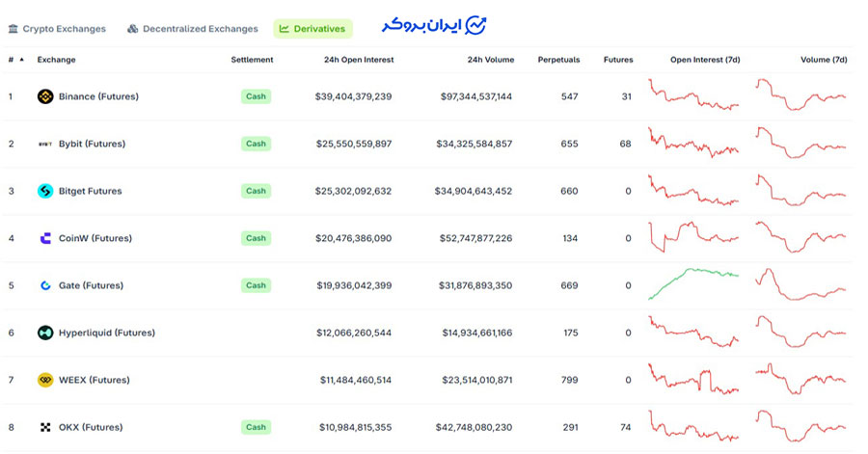This screenshot has height=454, width=868.
Task: Click the Cash badge in CoinW row
Action: (256, 238)
